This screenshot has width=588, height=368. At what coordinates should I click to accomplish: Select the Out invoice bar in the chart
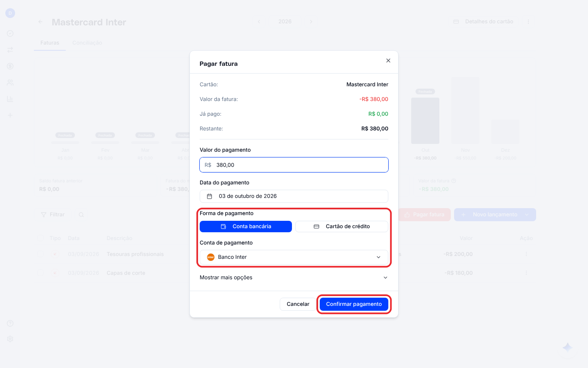425,121
